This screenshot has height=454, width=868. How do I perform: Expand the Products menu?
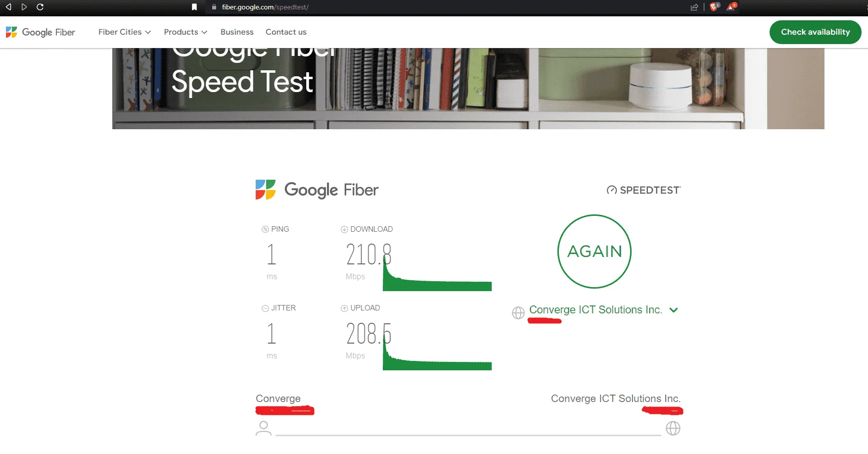(x=185, y=32)
